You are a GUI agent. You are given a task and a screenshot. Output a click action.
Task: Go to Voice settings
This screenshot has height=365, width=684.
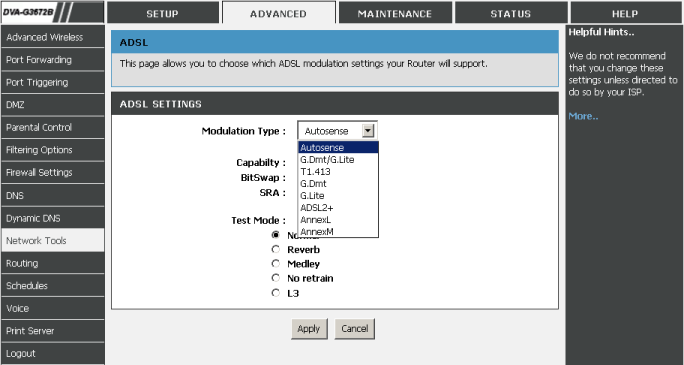coord(52,308)
